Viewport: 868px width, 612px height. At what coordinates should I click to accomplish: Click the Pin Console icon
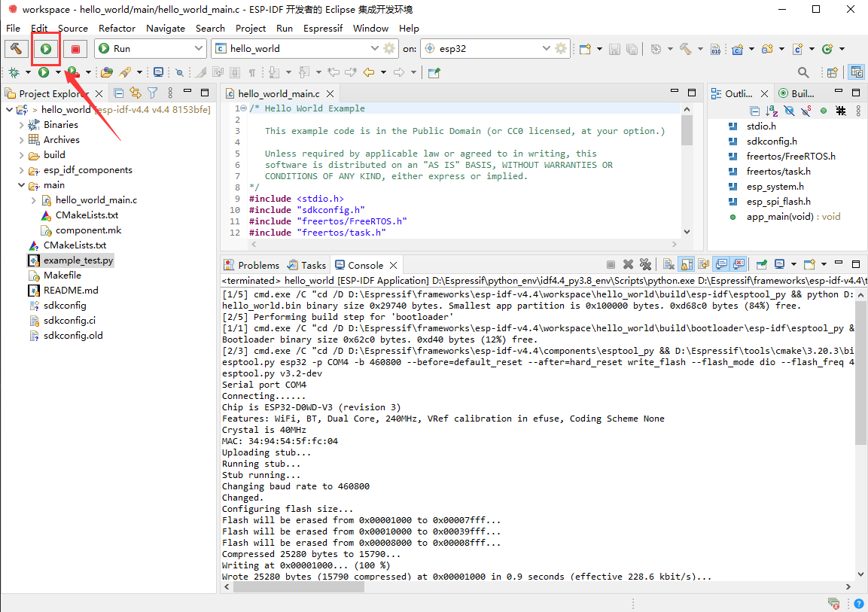(762, 264)
